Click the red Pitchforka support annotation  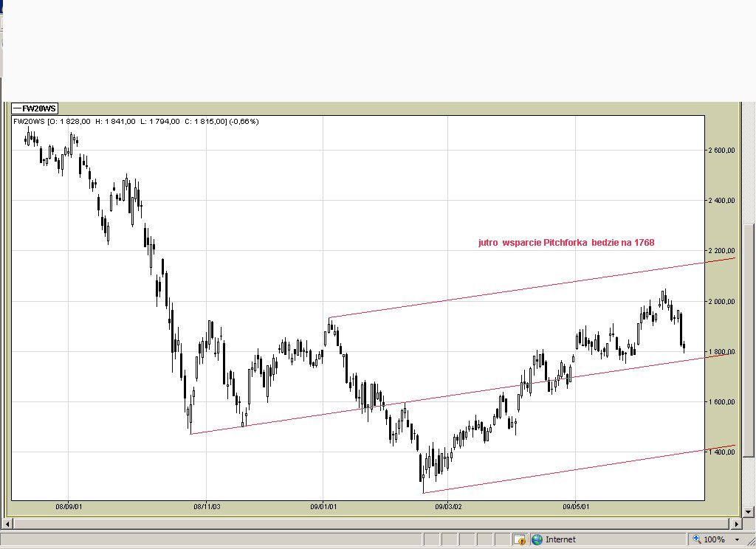[566, 243]
